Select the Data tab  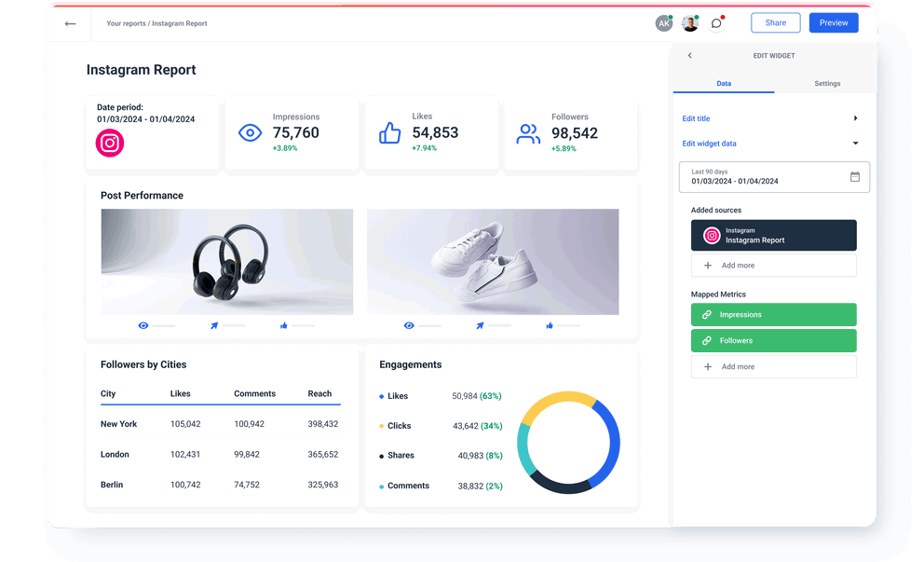coord(724,83)
